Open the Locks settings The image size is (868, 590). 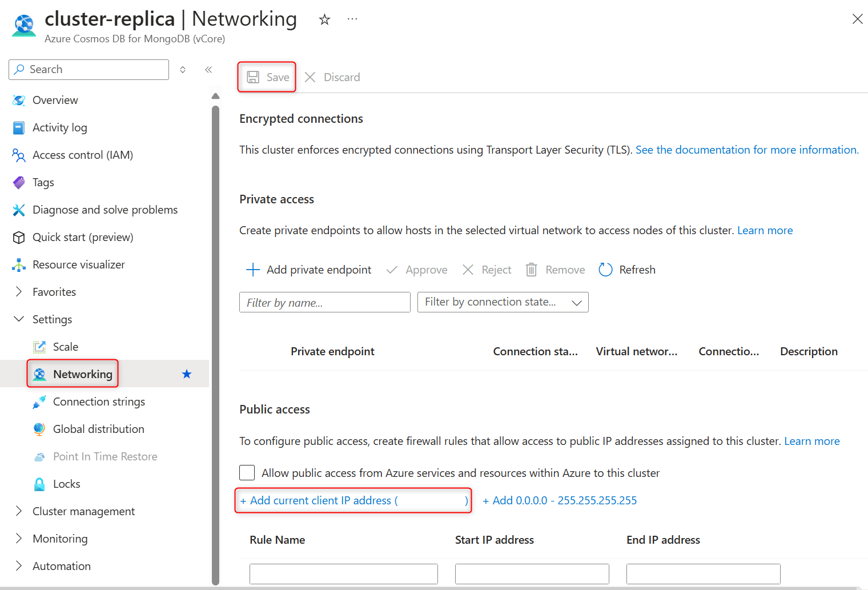click(67, 483)
